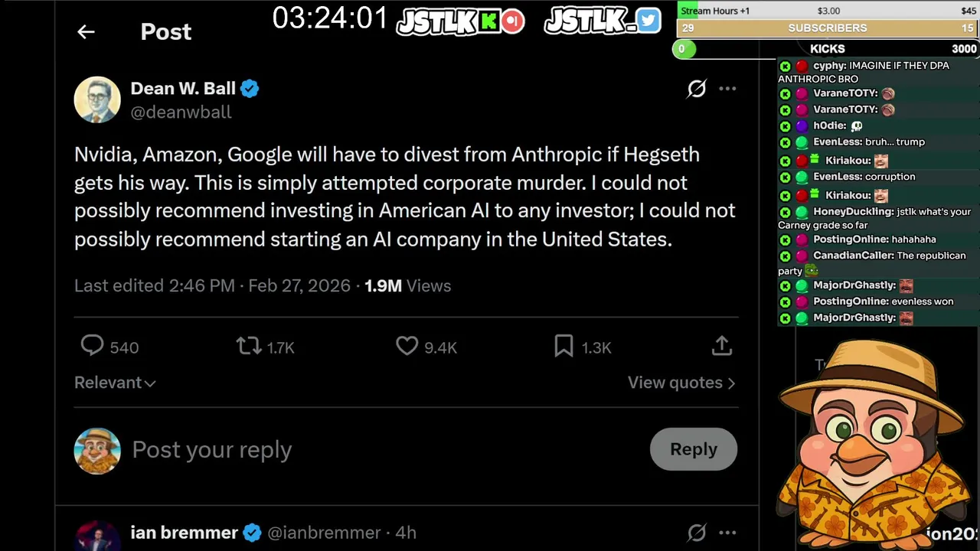
Task: Click the Grok icon on Dean's post
Action: (x=696, y=89)
